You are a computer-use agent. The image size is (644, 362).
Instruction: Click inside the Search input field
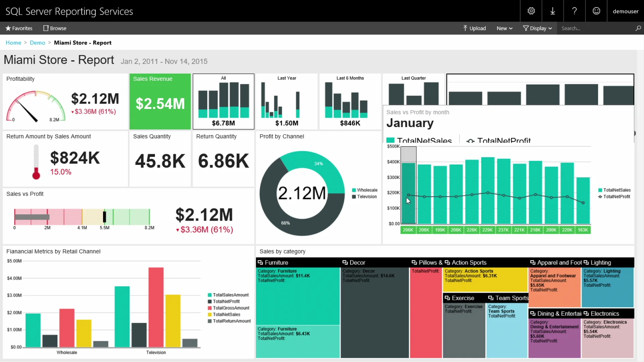(597, 28)
